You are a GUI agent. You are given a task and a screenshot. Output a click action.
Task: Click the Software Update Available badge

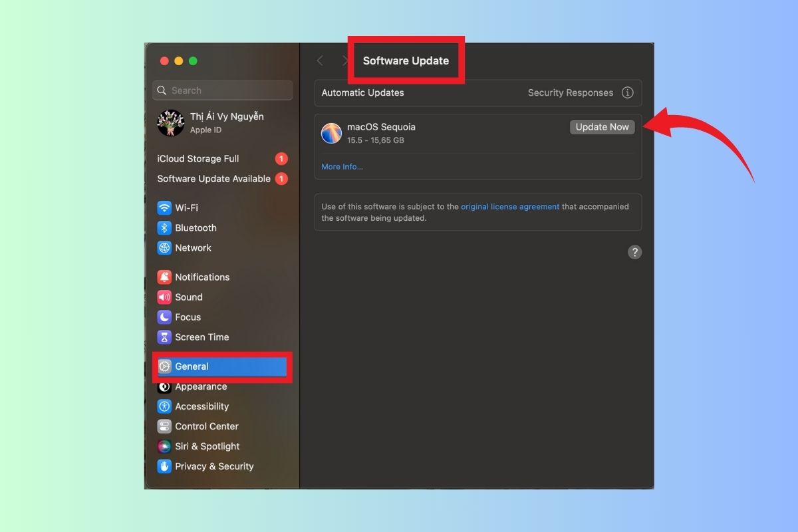point(281,179)
